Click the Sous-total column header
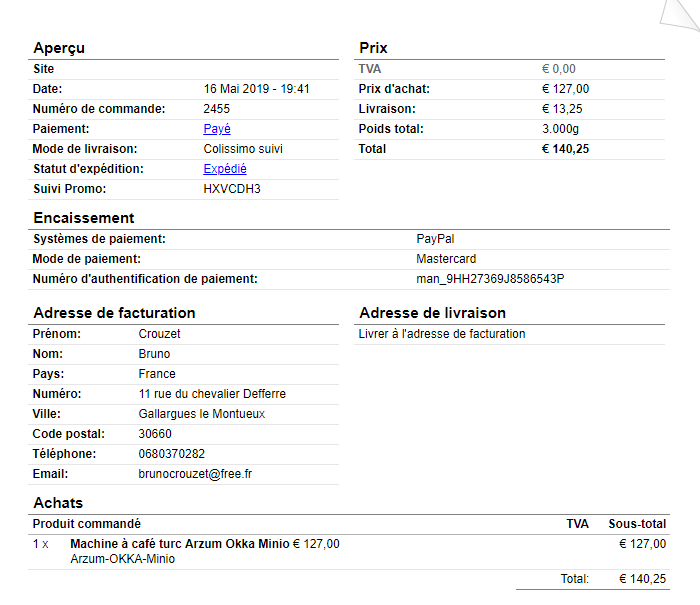 [x=637, y=524]
